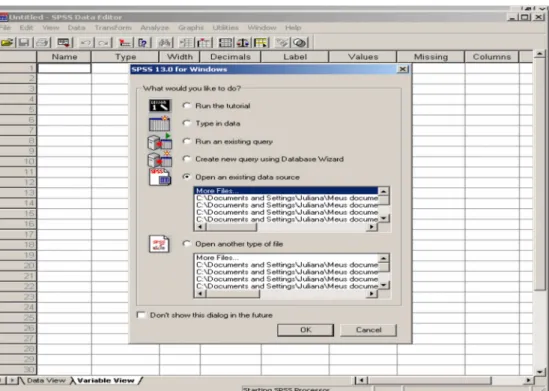Screen dimensions: 549x391
Task: Click the tutorial icon beside Run the tutorial
Action: coord(160,105)
